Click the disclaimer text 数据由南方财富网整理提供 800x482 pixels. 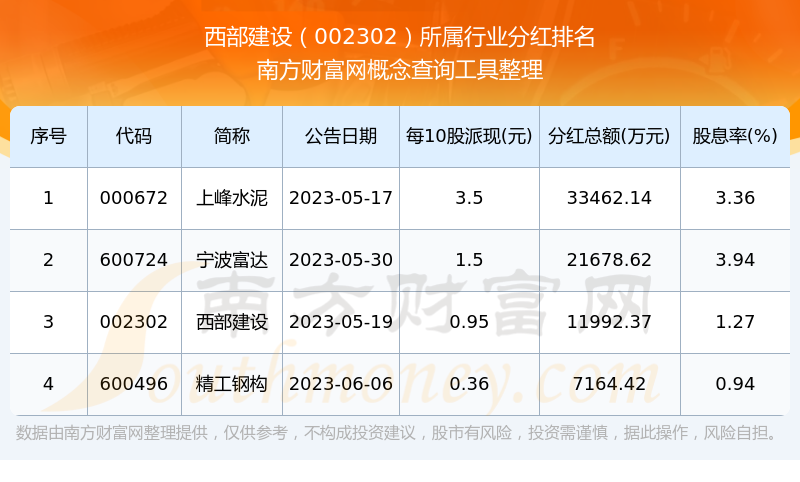[x=112, y=433]
